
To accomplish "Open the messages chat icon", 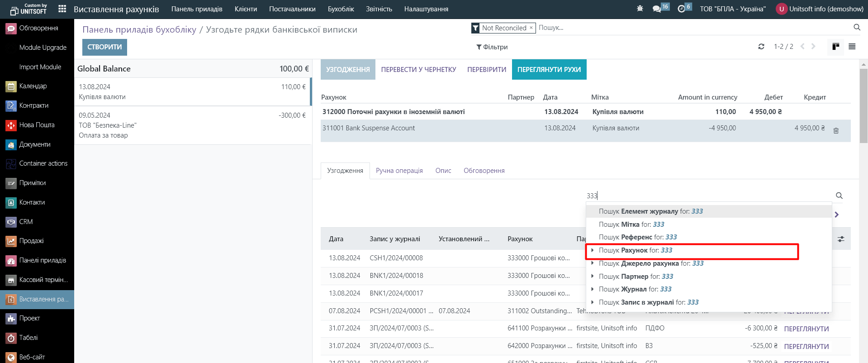I will click(657, 9).
